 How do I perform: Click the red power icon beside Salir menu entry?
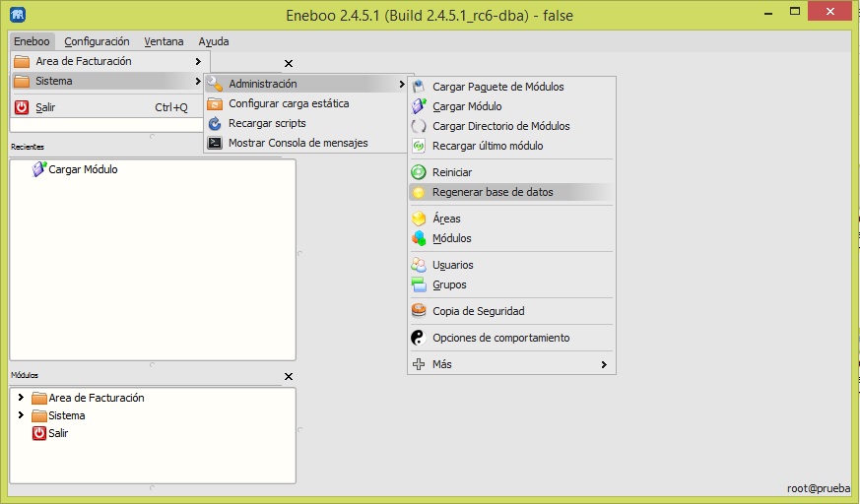coord(22,107)
